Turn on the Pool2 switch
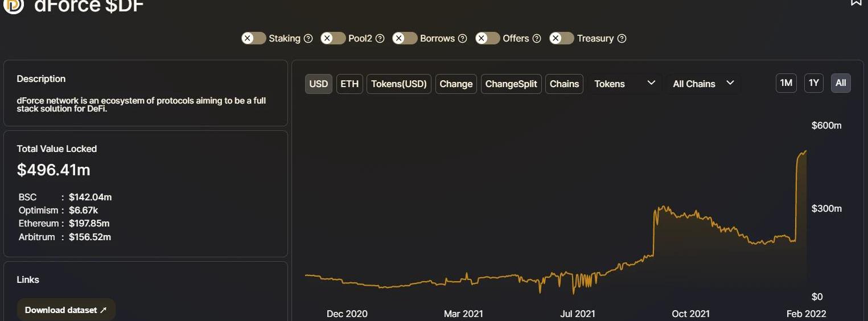This screenshot has height=321, width=868. 333,38
